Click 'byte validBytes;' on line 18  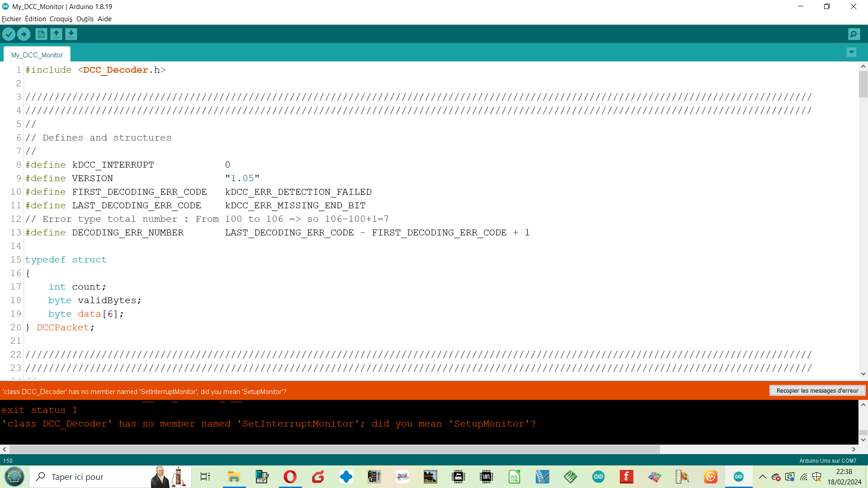coord(95,300)
